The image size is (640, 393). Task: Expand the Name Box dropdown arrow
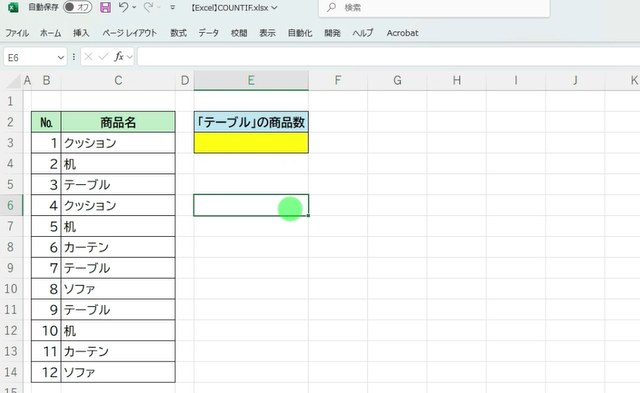tap(61, 58)
